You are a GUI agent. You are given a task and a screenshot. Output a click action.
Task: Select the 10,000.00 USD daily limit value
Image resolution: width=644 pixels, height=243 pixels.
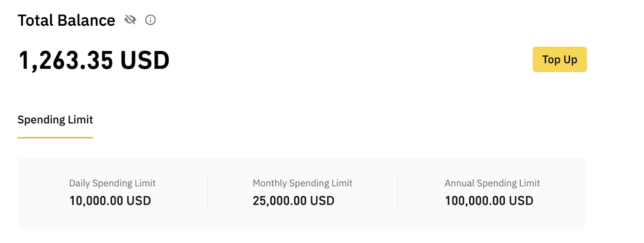coord(110,201)
